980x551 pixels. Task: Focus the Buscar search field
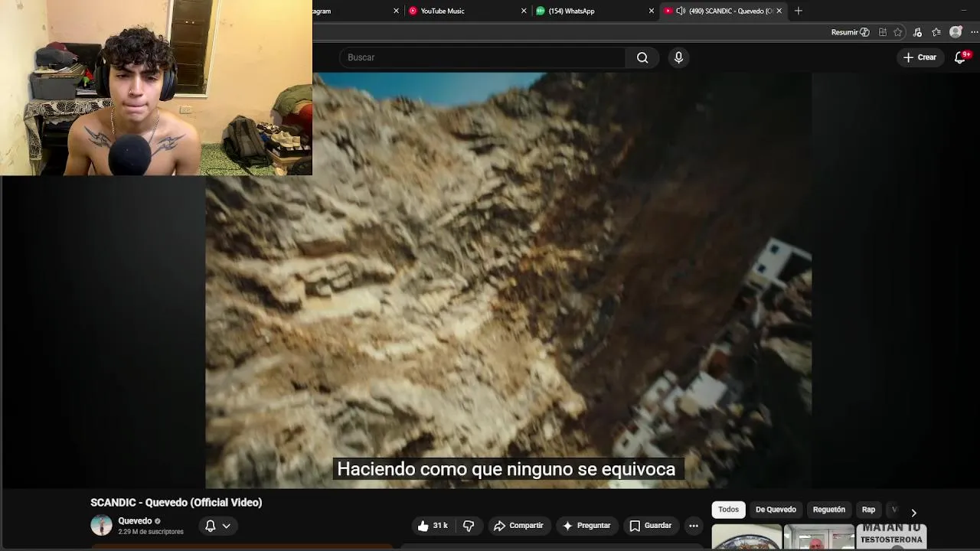point(482,57)
